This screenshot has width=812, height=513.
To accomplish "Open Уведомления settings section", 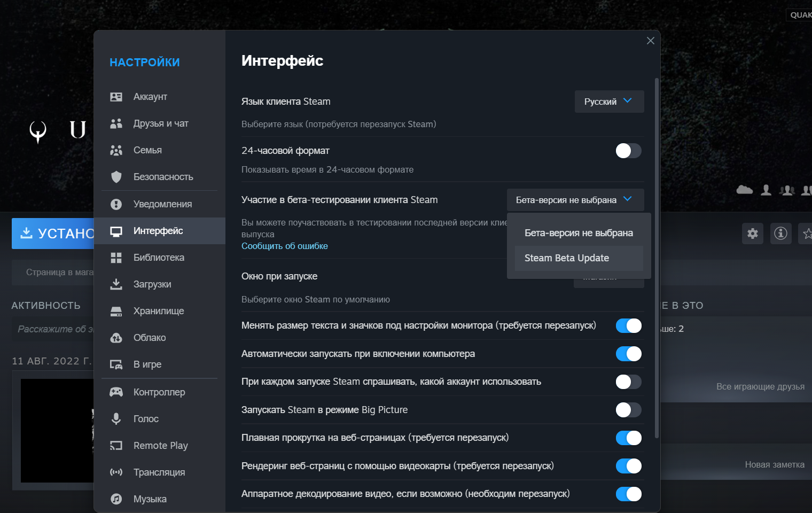I will click(x=159, y=204).
